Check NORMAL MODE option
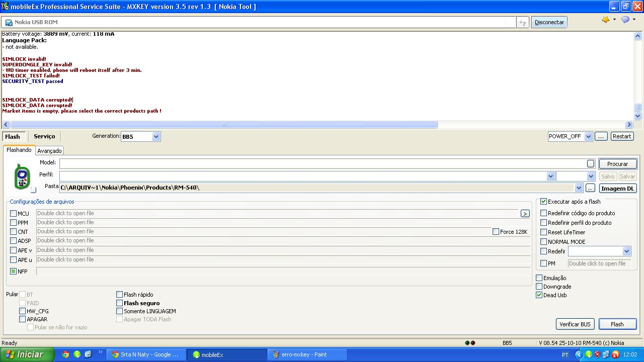 [x=543, y=242]
